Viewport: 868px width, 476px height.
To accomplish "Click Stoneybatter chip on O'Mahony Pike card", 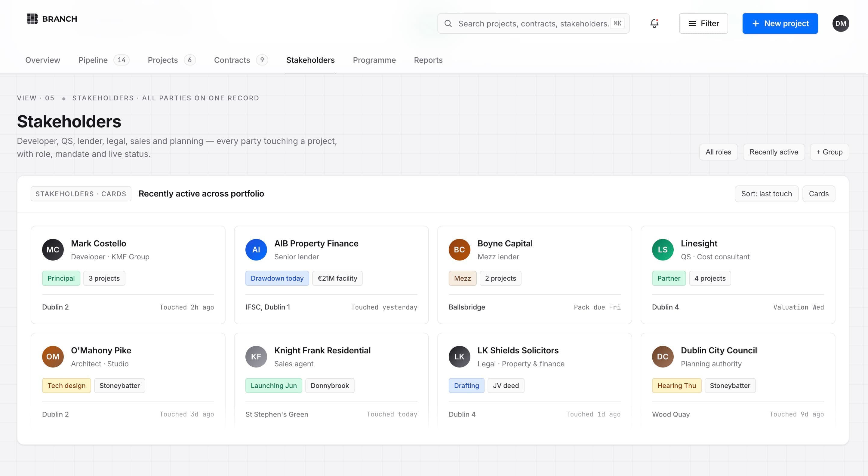I will [x=120, y=386].
